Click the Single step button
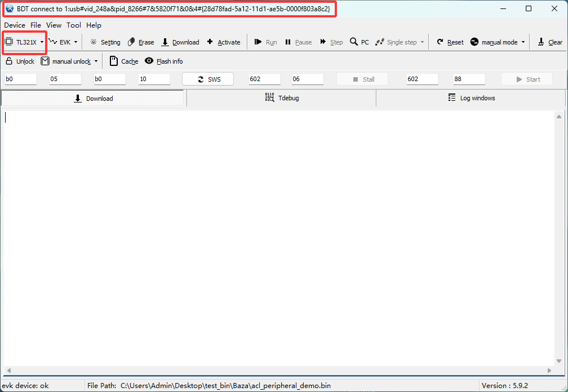The image size is (568, 392). (x=396, y=42)
